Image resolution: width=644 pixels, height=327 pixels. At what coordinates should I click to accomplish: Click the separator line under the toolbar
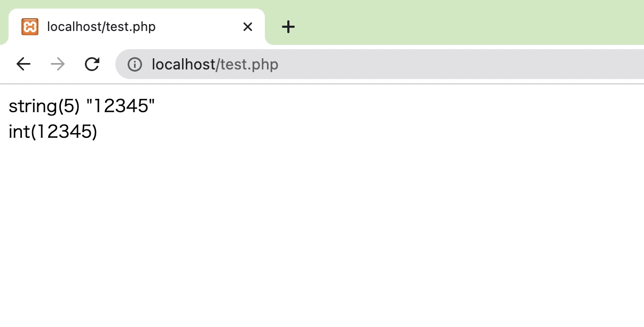tap(320, 83)
